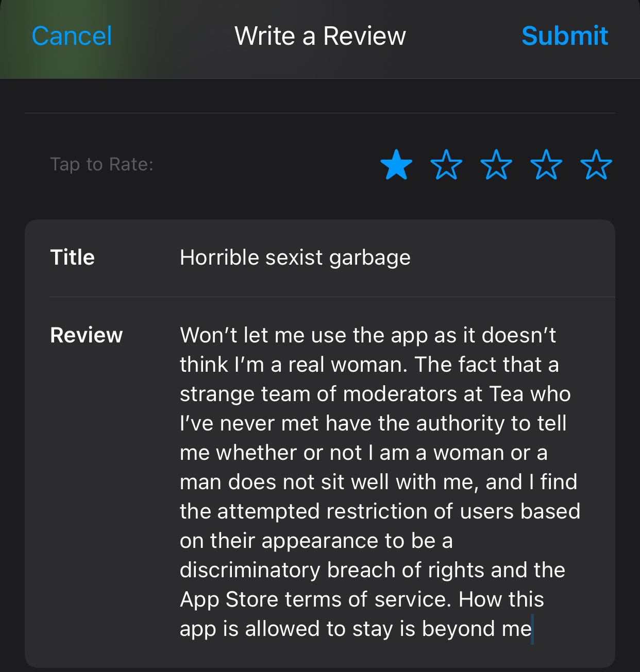Click the Write a Review heading
This screenshot has width=640, height=672.
320,36
